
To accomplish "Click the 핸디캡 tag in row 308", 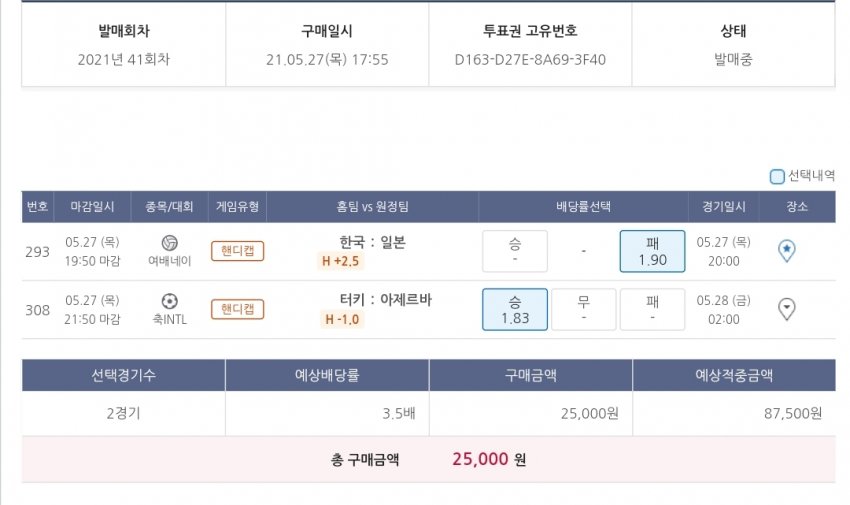I will [237, 309].
